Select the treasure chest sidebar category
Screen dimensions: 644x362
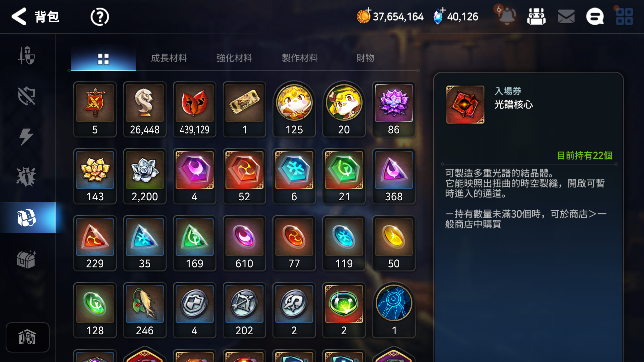coord(27,259)
